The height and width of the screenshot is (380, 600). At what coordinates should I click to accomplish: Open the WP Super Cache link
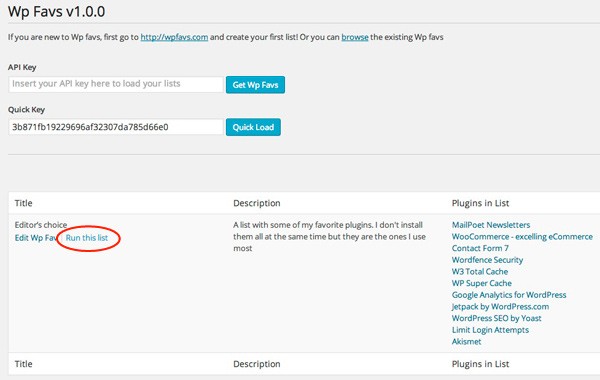point(481,283)
